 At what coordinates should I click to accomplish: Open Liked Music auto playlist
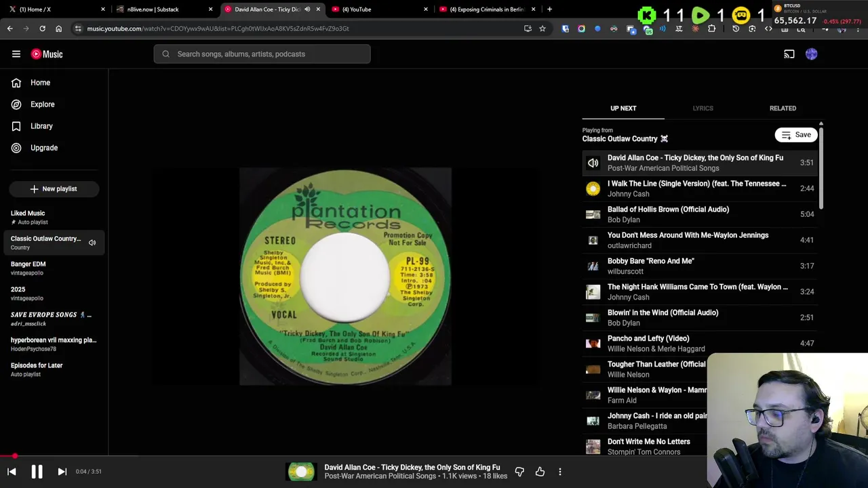click(x=54, y=218)
